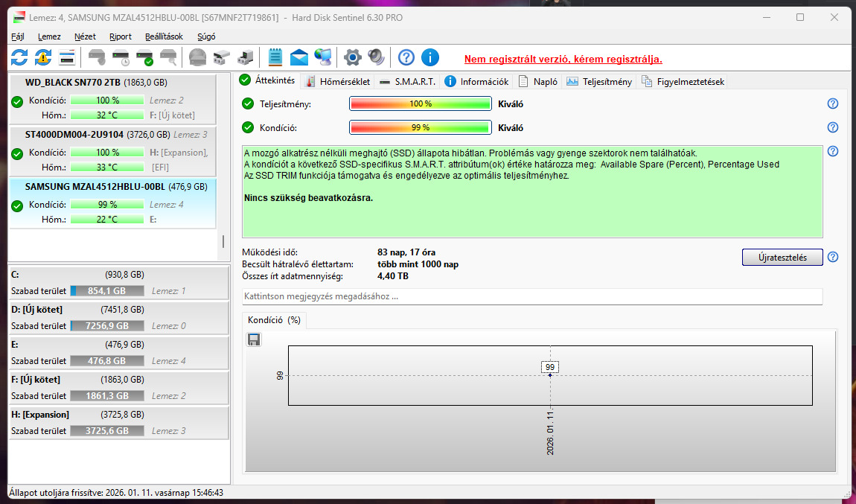Click help icon next to Újratesztelés button
The image size is (856, 504).
pyautogui.click(x=832, y=257)
